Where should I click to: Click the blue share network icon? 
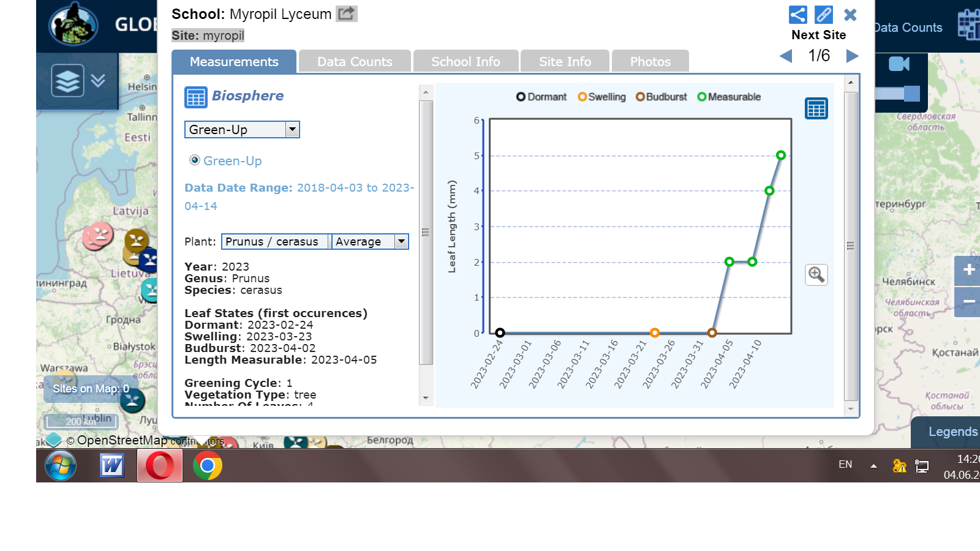click(x=797, y=15)
